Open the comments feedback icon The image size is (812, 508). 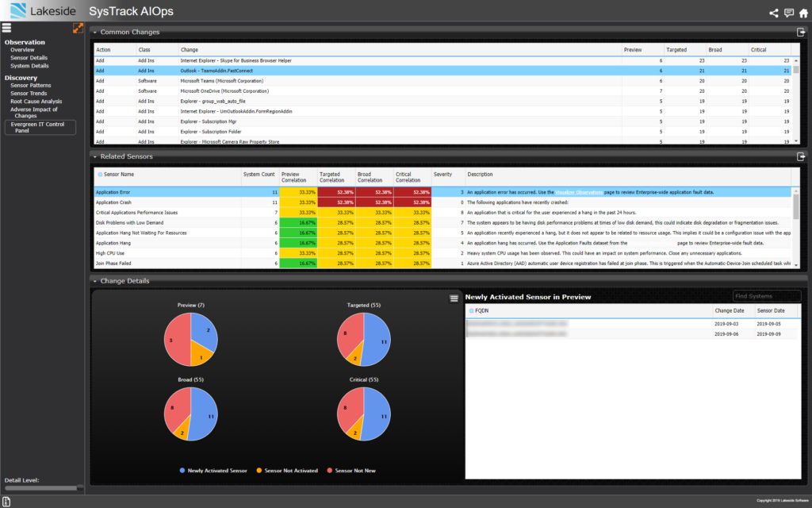pos(789,13)
